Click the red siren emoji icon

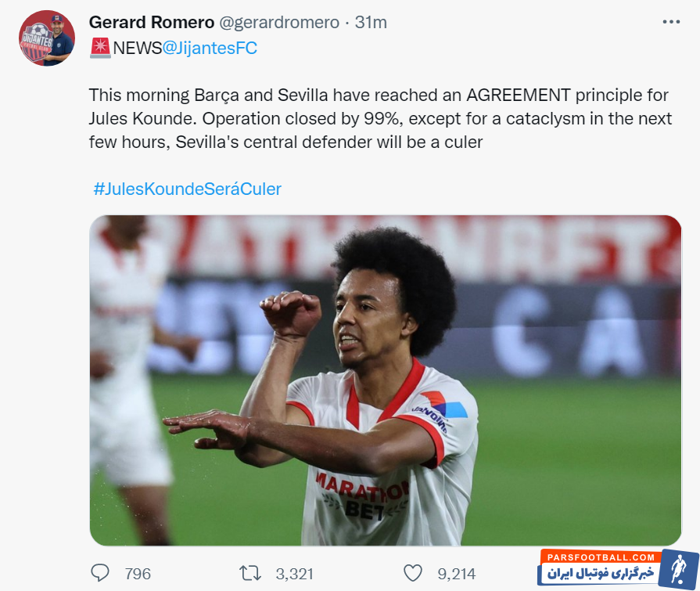(x=100, y=48)
